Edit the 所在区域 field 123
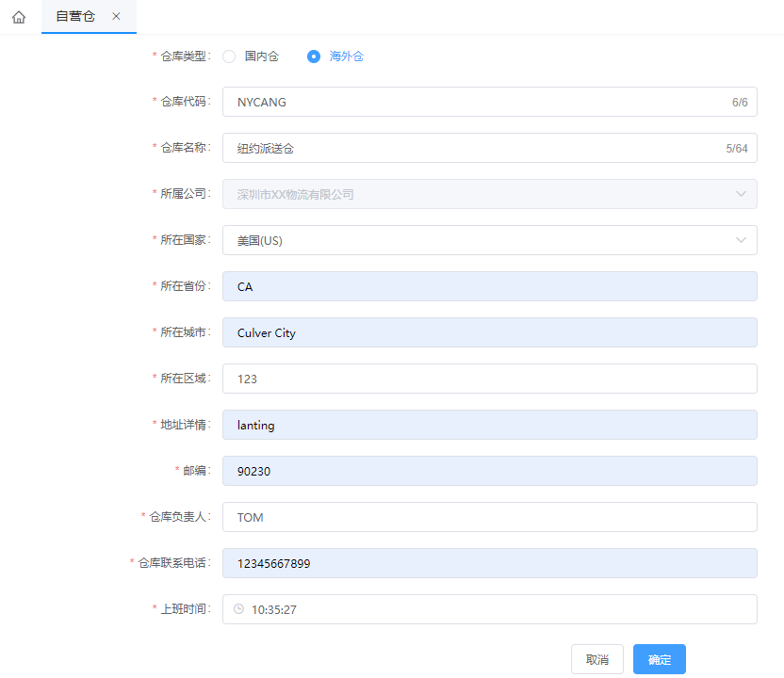784x678 pixels. point(489,379)
